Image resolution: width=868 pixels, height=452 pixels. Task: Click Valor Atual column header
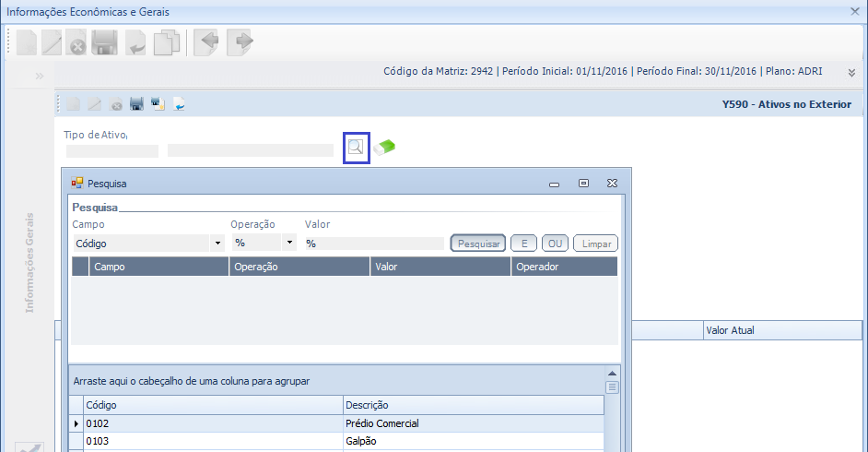(x=782, y=330)
